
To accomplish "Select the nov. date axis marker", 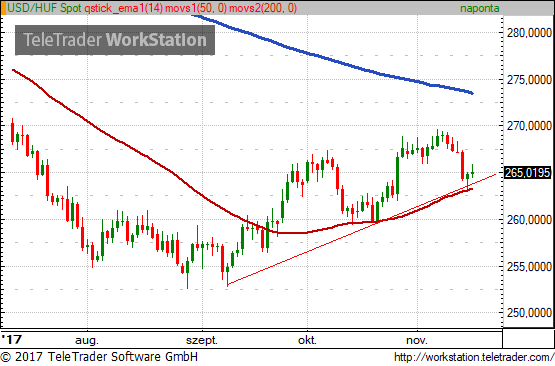I will [x=417, y=341].
